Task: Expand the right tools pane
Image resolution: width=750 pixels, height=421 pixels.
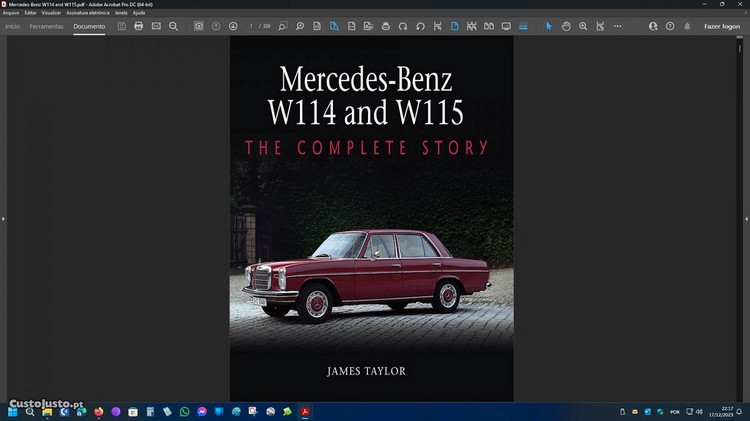Action: tap(746, 218)
